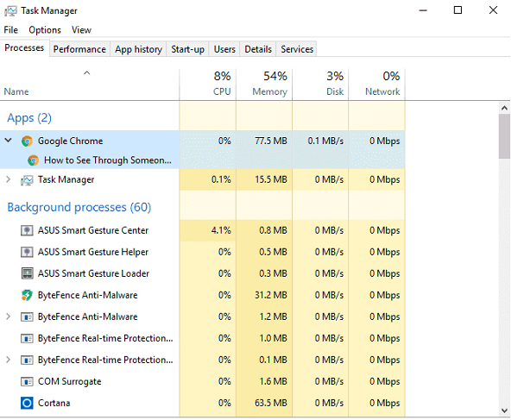The image size is (518, 420).
Task: Click the Apps (2) group heading
Action: 29,118
